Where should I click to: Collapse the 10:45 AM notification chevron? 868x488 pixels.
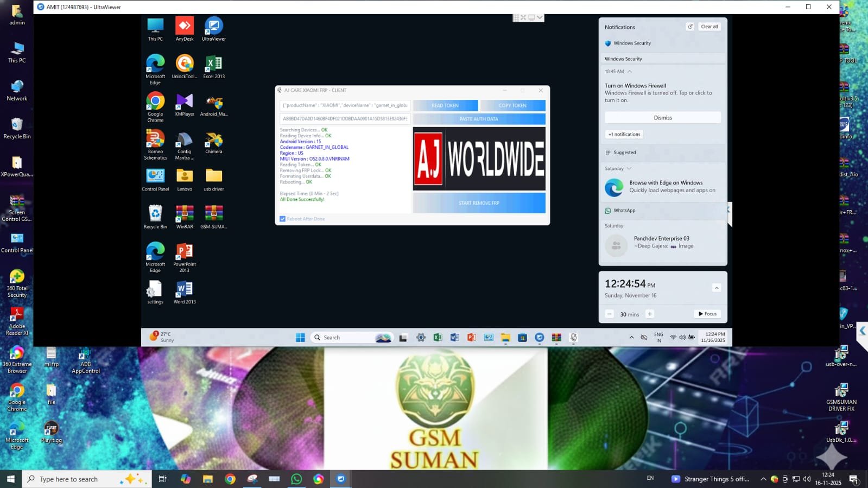pyautogui.click(x=630, y=72)
